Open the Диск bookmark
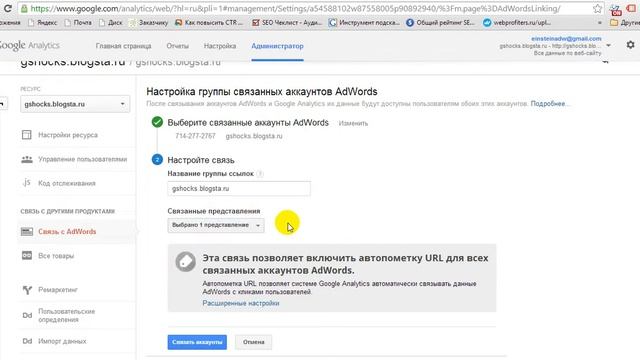 111,23
